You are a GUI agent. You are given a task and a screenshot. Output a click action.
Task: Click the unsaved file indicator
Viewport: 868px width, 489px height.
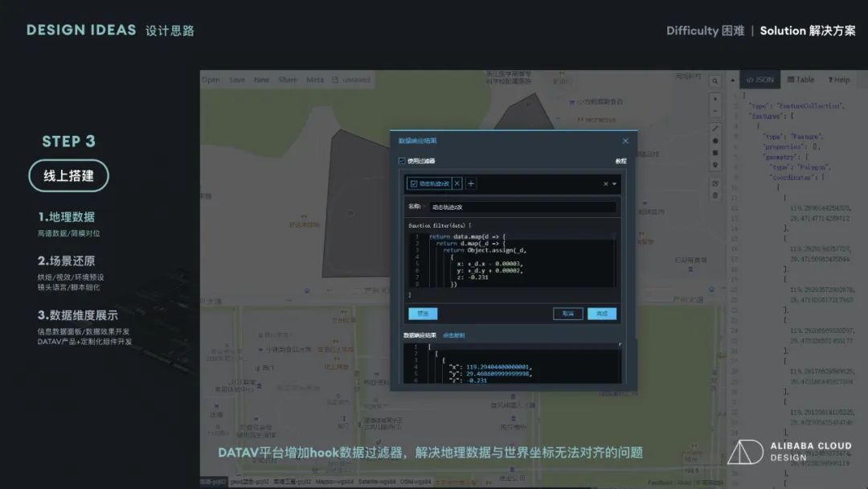tap(351, 80)
